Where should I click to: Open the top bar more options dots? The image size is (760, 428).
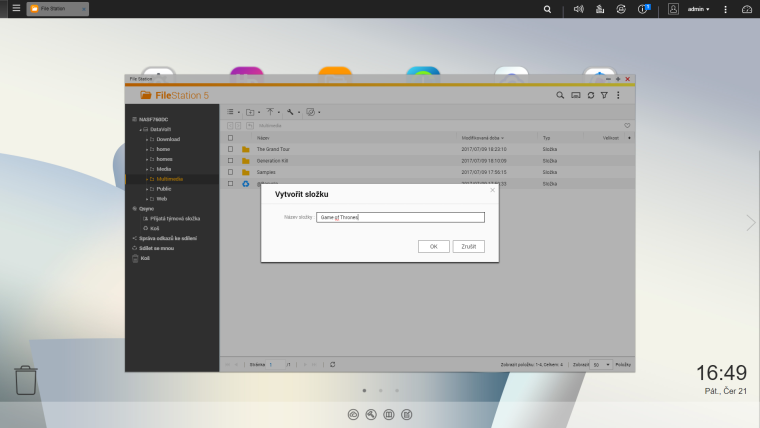[x=725, y=9]
